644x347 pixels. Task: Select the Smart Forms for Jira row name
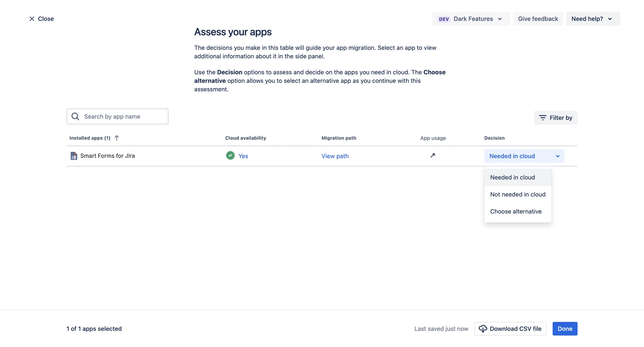(x=107, y=156)
